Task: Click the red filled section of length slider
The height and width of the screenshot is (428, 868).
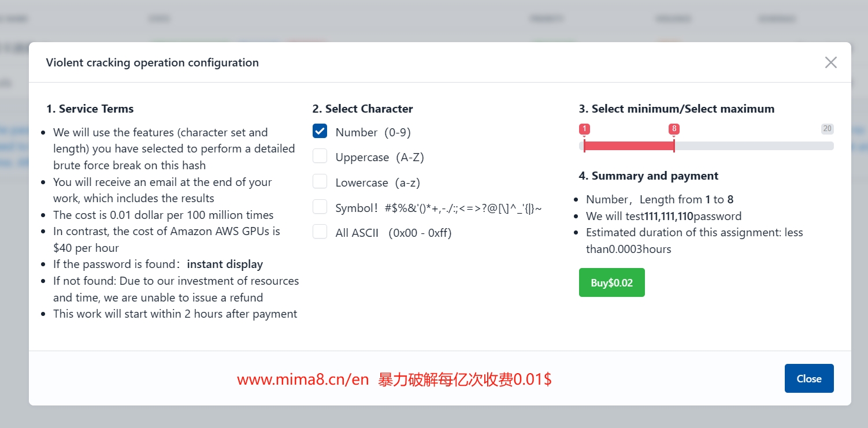Action: pos(629,146)
